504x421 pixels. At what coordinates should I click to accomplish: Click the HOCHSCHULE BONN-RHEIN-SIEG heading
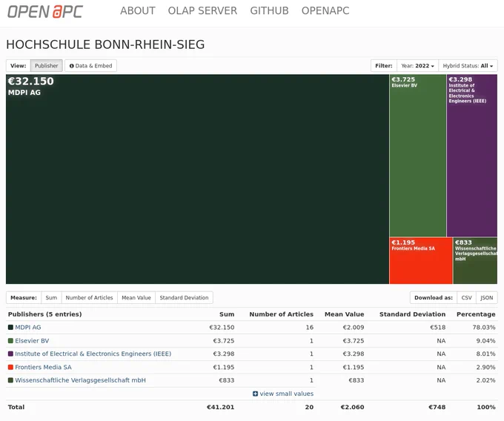click(x=105, y=44)
